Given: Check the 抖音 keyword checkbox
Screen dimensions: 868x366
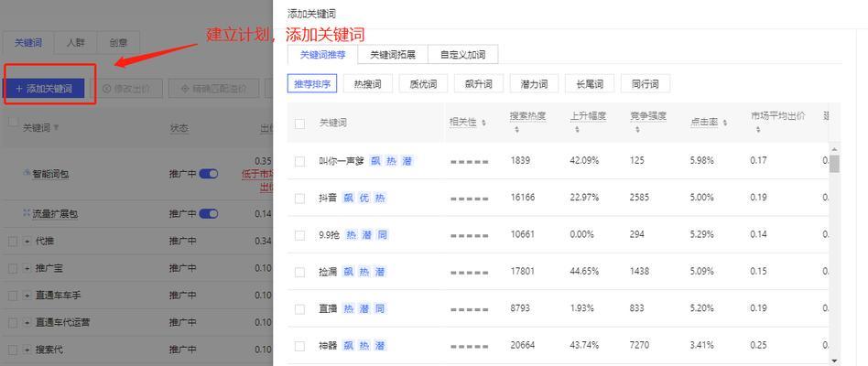Looking at the screenshot, I should (x=299, y=199).
